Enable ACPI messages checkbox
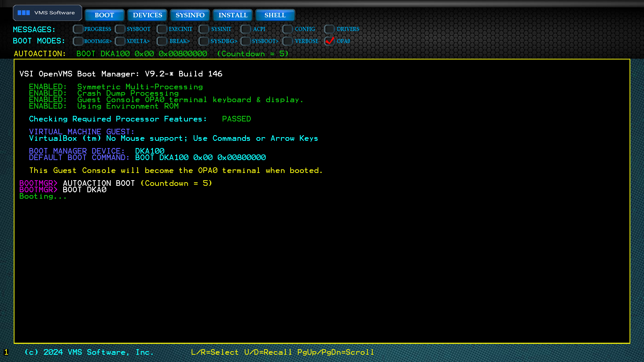Image resolution: width=644 pixels, height=362 pixels. coord(246,29)
